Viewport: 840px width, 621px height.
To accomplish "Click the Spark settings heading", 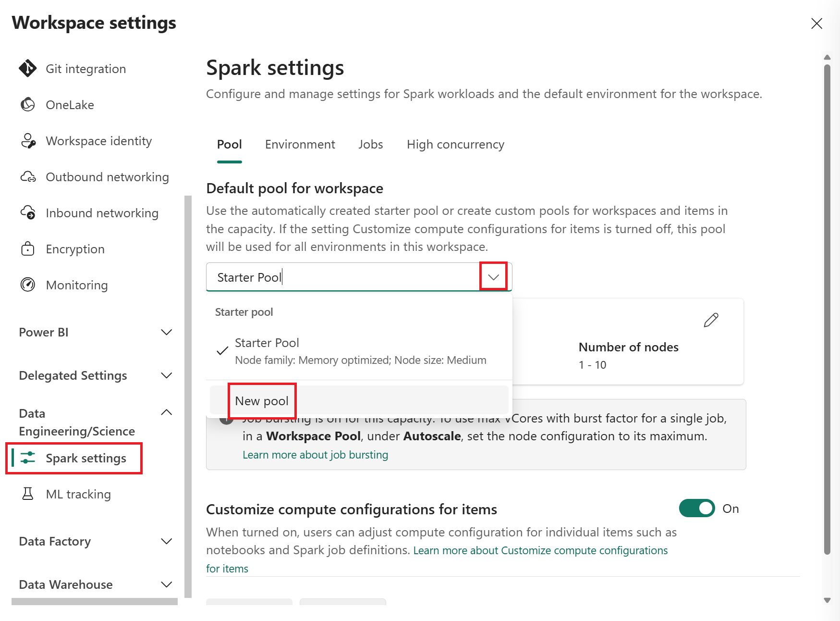I will (x=275, y=68).
